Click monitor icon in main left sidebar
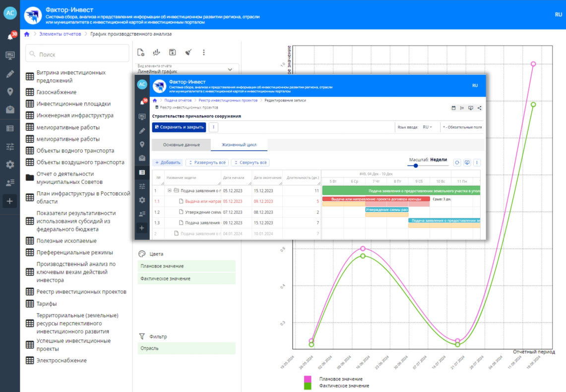This screenshot has width=566, height=392. pos(10,55)
